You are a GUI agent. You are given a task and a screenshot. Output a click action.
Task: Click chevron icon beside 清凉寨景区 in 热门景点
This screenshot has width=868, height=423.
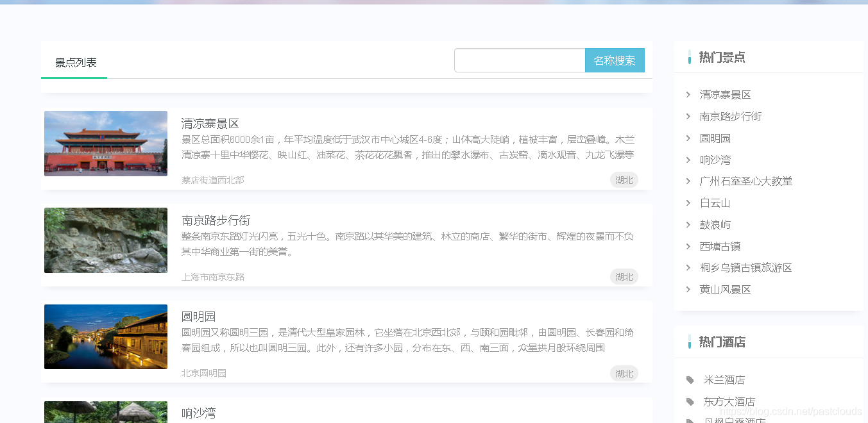click(688, 95)
